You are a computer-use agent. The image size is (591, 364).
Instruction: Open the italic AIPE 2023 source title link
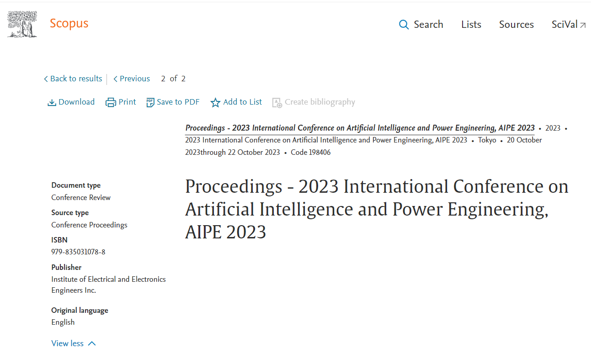click(x=360, y=128)
